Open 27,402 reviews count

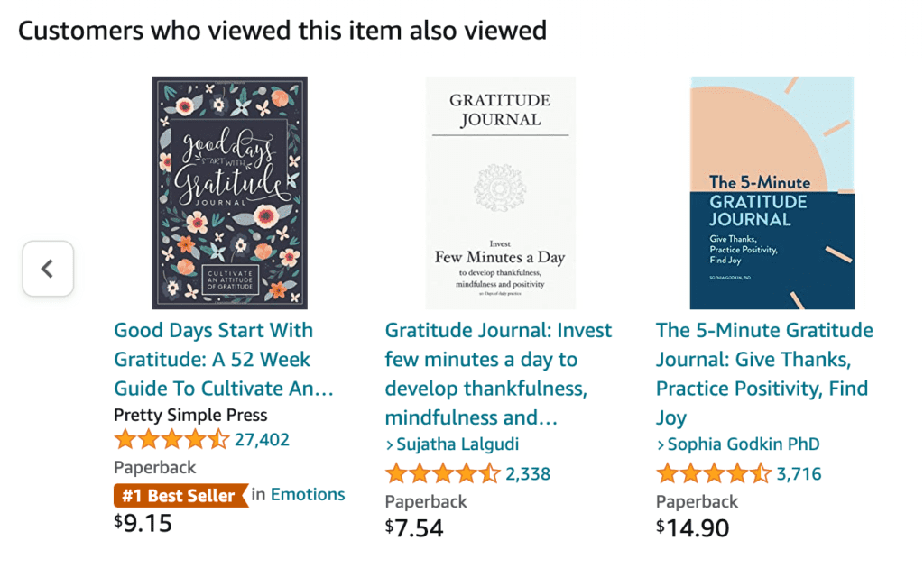(x=262, y=440)
